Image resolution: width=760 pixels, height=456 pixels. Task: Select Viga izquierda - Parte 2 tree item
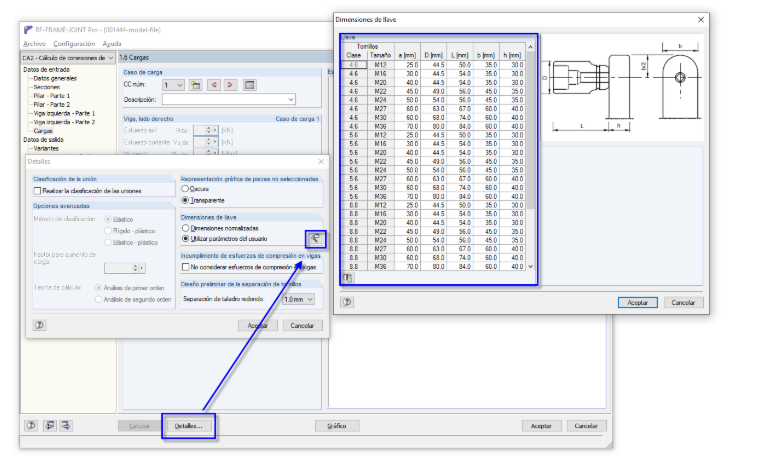tap(64, 122)
